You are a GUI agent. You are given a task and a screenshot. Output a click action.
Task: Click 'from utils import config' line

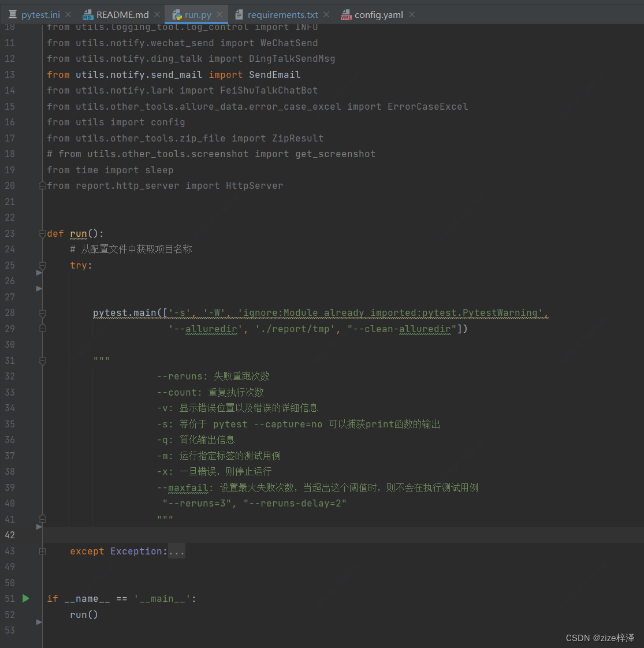point(116,122)
